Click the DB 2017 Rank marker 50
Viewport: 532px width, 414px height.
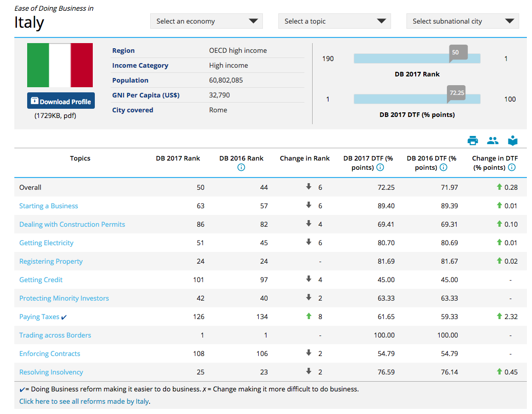pos(458,53)
